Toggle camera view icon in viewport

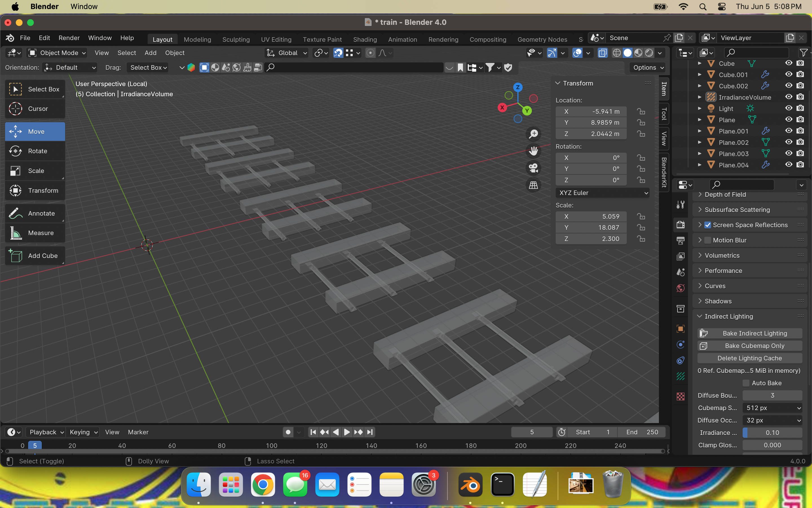click(533, 168)
